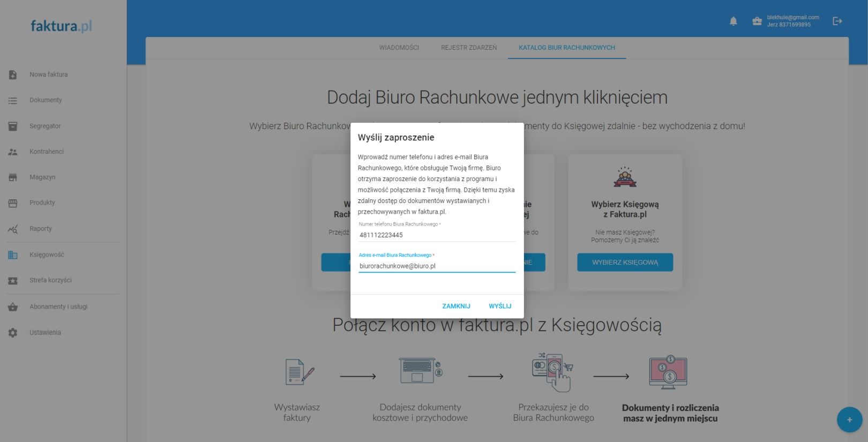This screenshot has height=442, width=868.
Task: Click the monitor illustration above Dokumenty i rozliczenia
Action: (668, 372)
